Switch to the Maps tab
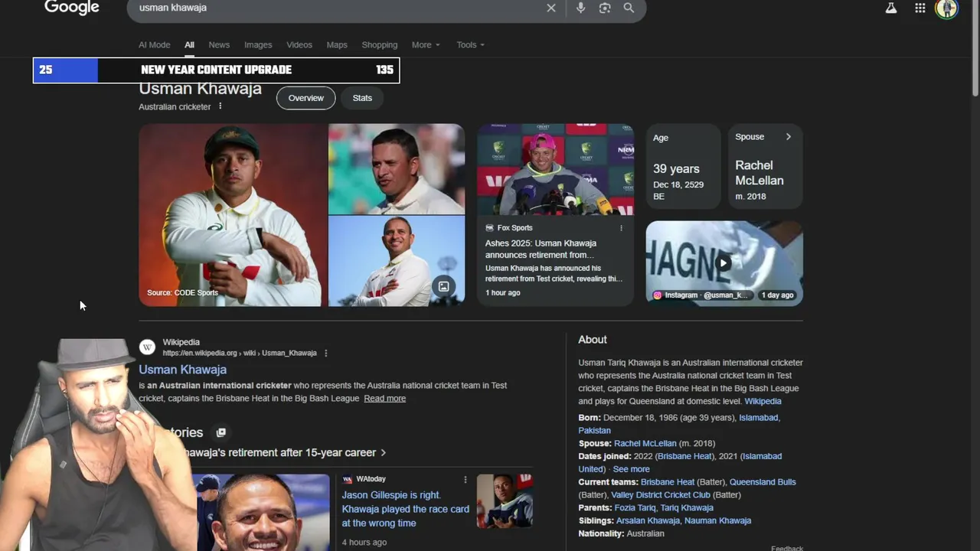This screenshot has height=551, width=980. point(337,45)
